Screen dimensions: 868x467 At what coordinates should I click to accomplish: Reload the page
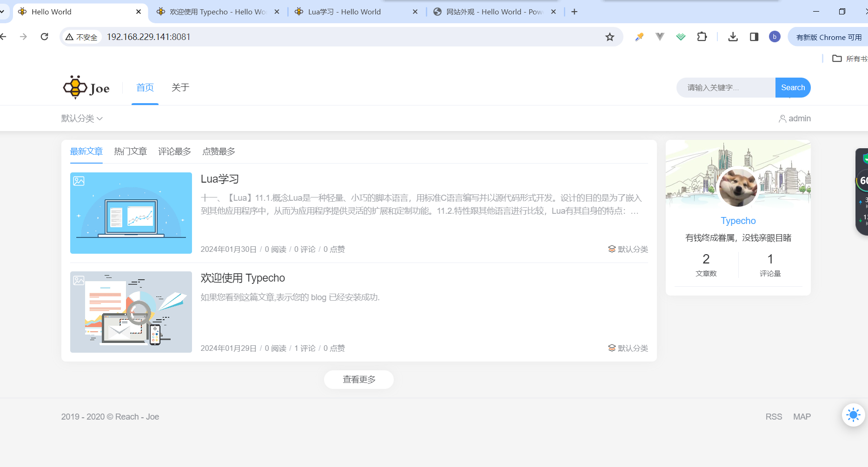44,37
